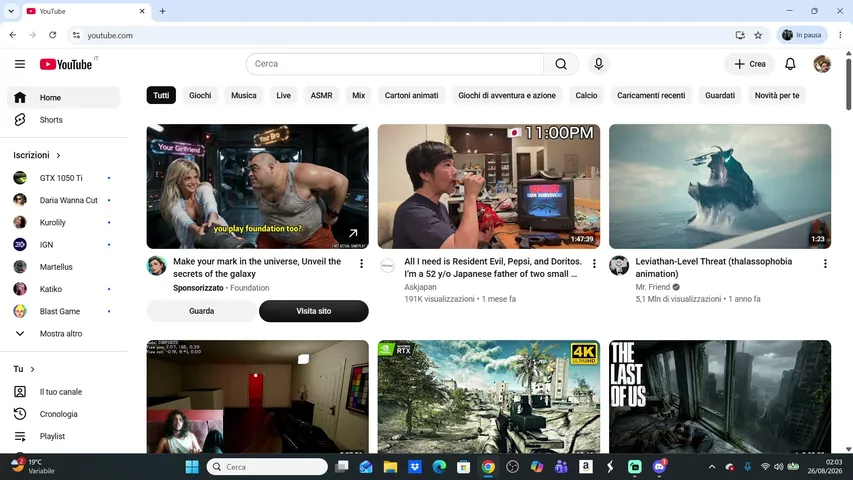Open the Resident Evil Askjapan video thumbnail

[x=489, y=187]
